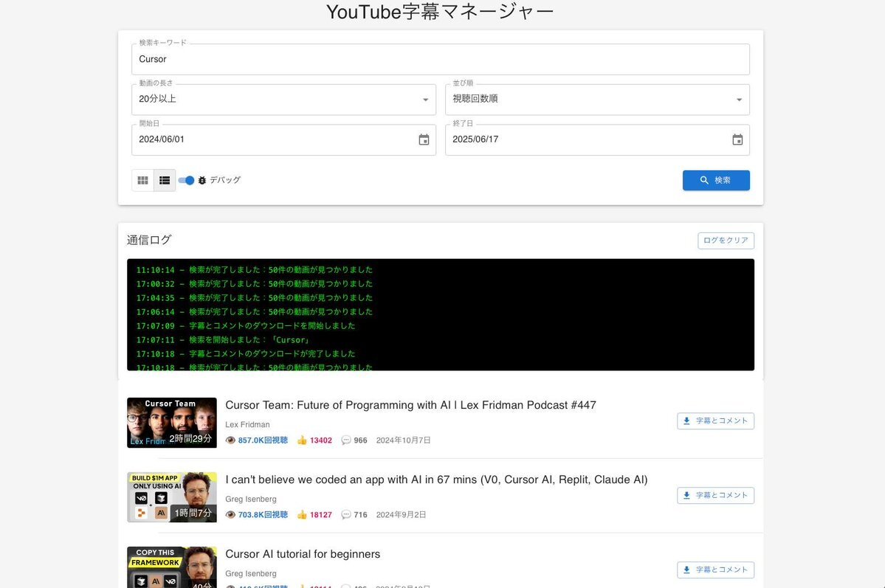
Task: Click the comment bubble icon next to 966
Action: (x=346, y=440)
